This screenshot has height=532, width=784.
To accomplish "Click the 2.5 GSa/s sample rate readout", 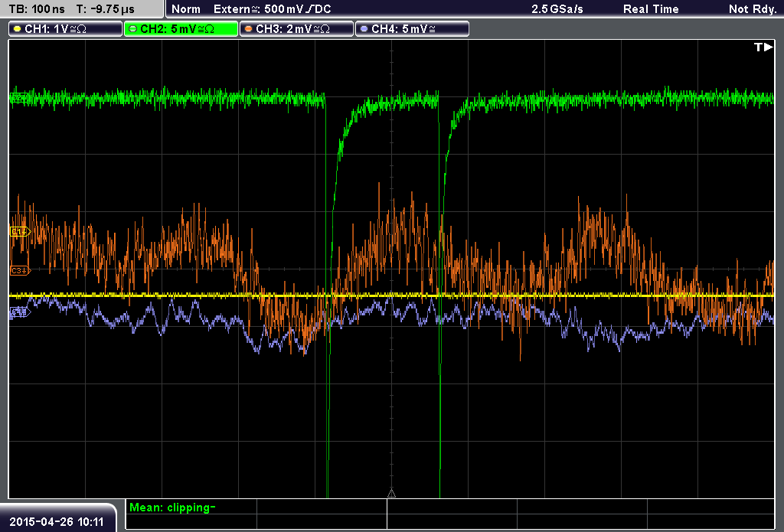I will coord(557,9).
